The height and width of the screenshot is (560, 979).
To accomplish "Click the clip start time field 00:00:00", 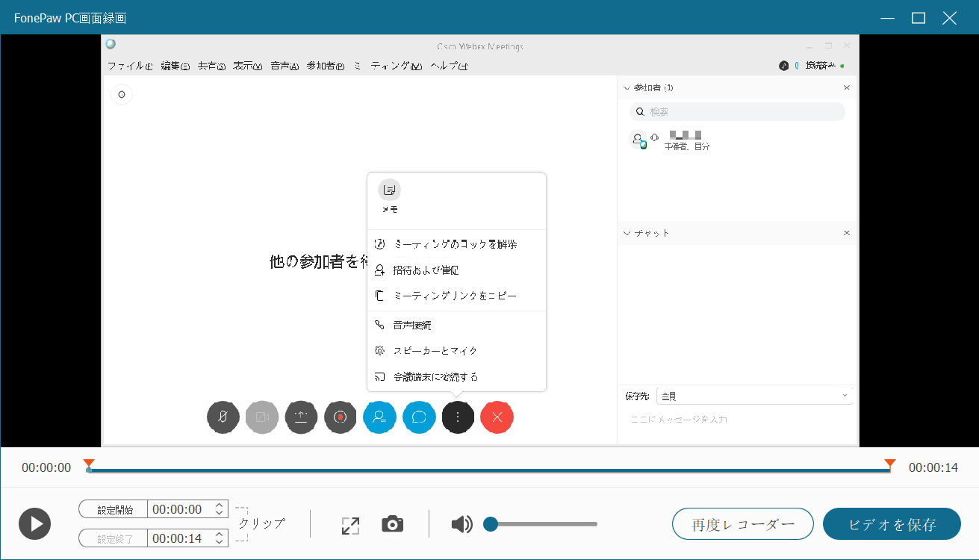I will pos(178,509).
